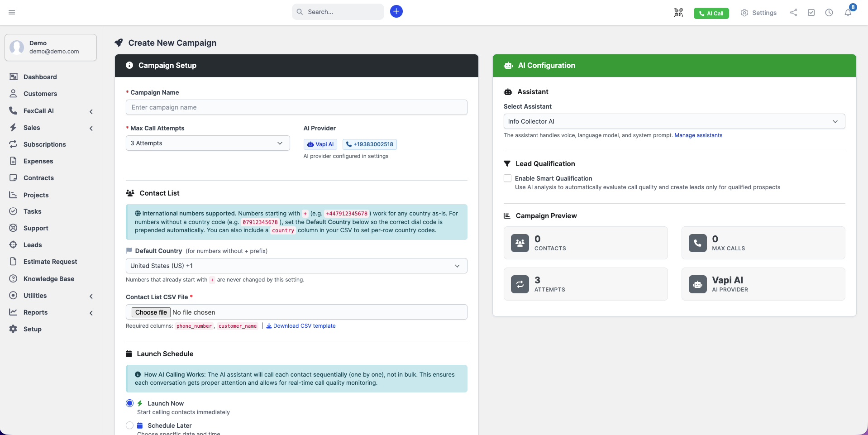Click the plus icon next to the search bar
Viewport: 868px width, 435px height.
click(x=396, y=11)
